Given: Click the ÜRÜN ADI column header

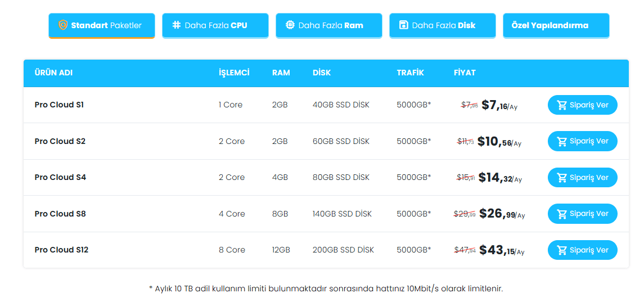Looking at the screenshot, I should pos(53,73).
